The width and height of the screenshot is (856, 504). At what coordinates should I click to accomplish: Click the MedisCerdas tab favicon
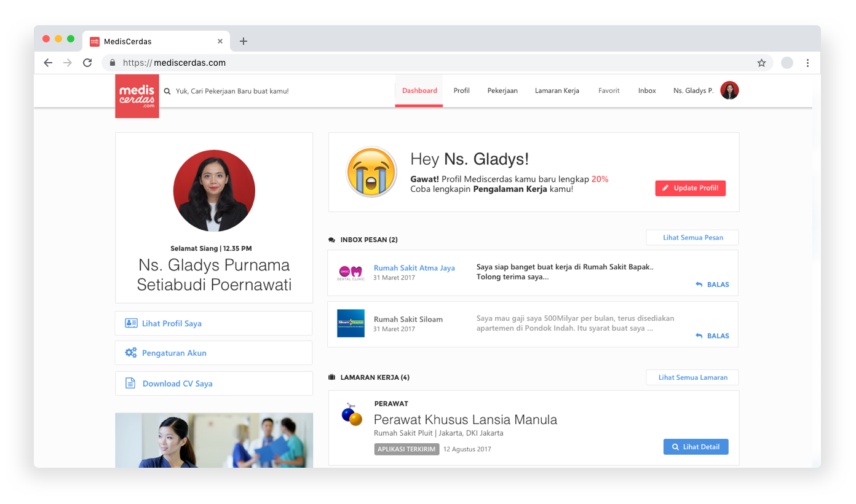pos(95,41)
